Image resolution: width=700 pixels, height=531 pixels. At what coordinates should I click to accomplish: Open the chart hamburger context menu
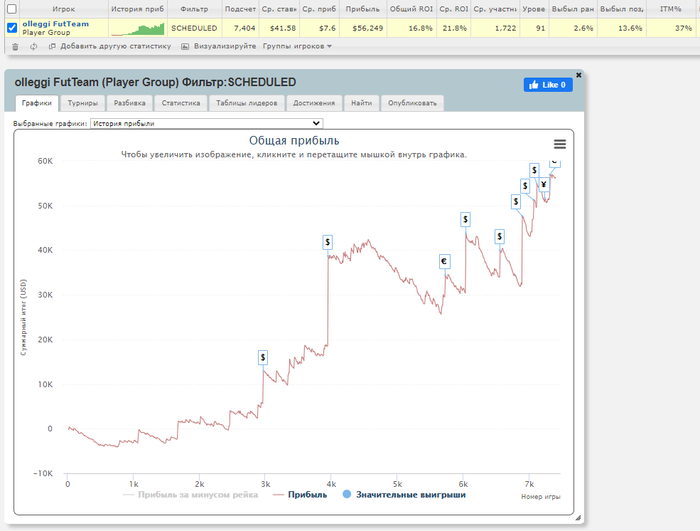(560, 144)
